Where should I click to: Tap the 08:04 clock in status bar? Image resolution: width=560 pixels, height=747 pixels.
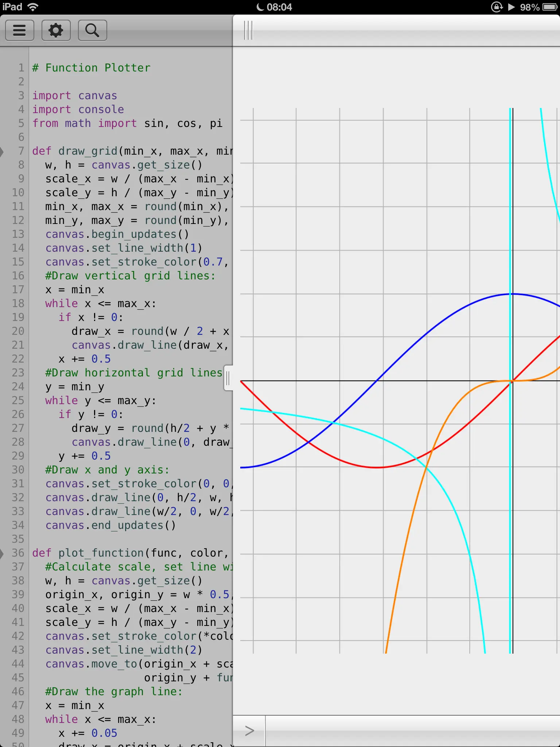(279, 7)
